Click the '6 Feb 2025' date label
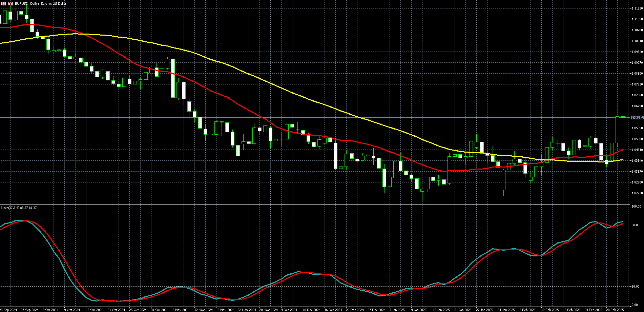The height and width of the screenshot is (312, 644). [527, 310]
